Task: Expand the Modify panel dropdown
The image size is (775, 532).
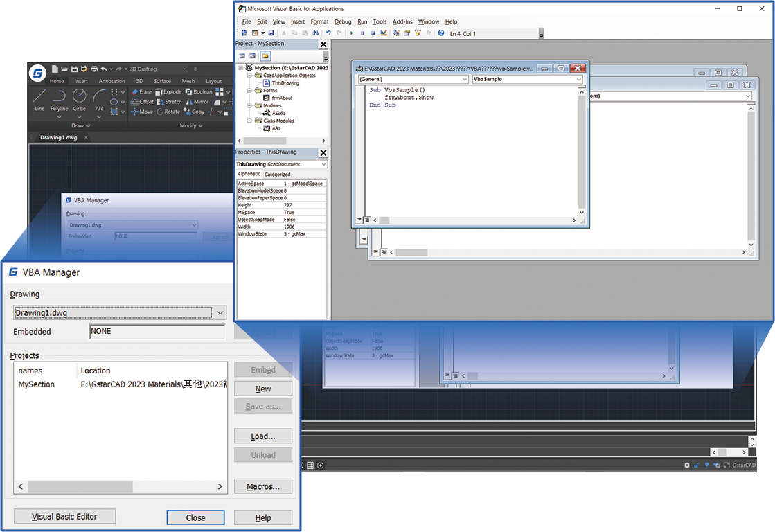Action: [190, 125]
